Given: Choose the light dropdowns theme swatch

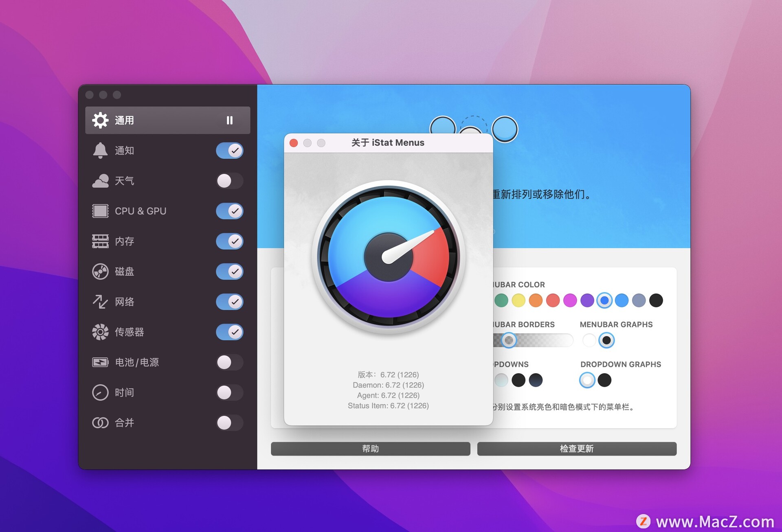Looking at the screenshot, I should pyautogui.click(x=501, y=380).
